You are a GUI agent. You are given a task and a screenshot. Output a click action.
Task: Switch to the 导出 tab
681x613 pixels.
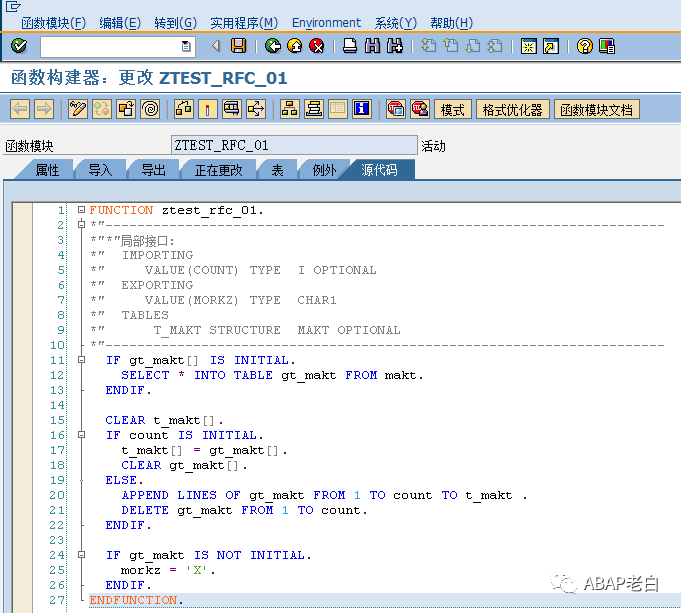pos(153,170)
